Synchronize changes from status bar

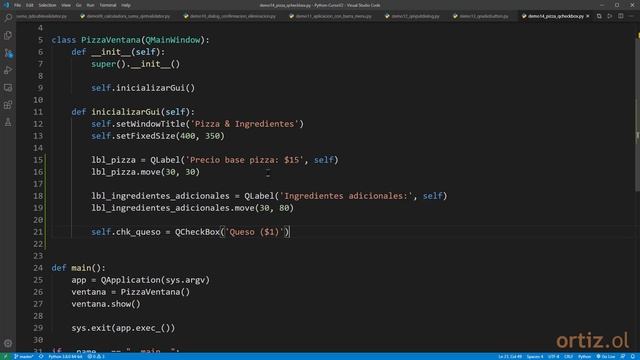pyautogui.click(x=41, y=356)
